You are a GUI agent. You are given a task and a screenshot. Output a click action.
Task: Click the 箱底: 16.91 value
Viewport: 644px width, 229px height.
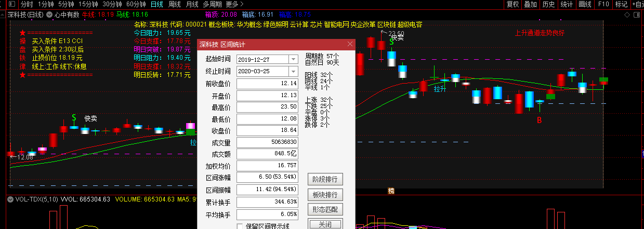(258, 15)
